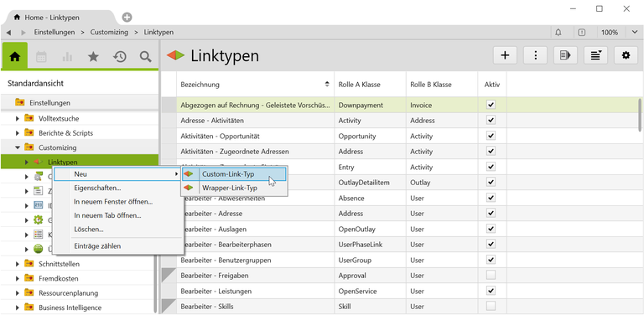Sort by Rolle A Klasse column
This screenshot has height=315, width=644.
point(370,85)
